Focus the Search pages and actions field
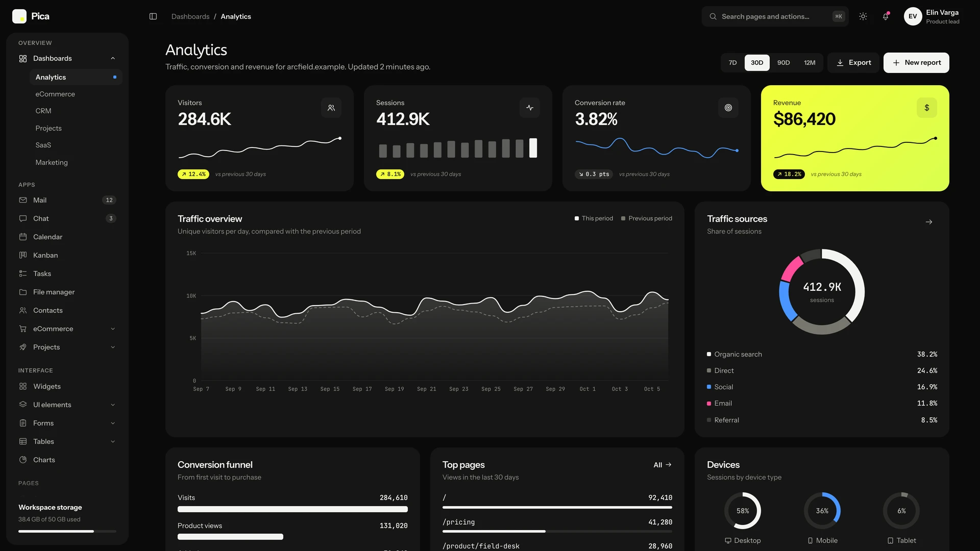This screenshot has width=980, height=551. point(775,16)
